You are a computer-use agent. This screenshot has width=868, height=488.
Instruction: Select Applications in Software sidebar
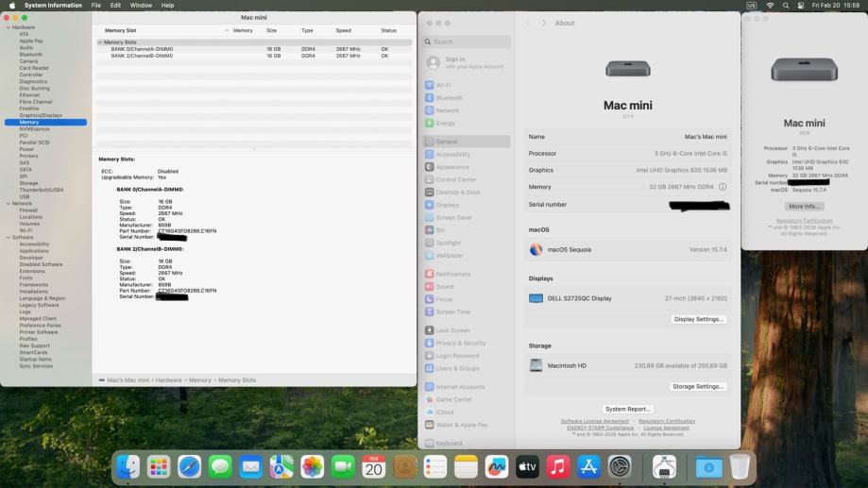pyautogui.click(x=34, y=251)
